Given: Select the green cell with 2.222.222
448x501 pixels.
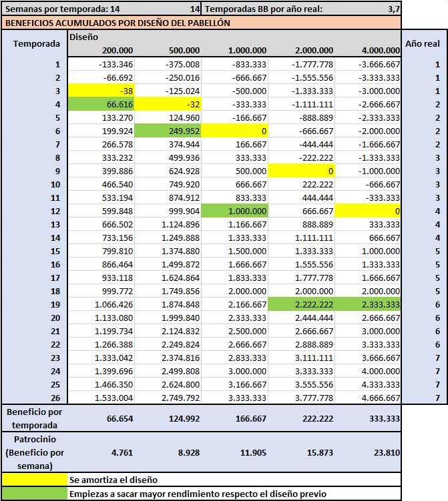Looking at the screenshot, I should tap(302, 304).
